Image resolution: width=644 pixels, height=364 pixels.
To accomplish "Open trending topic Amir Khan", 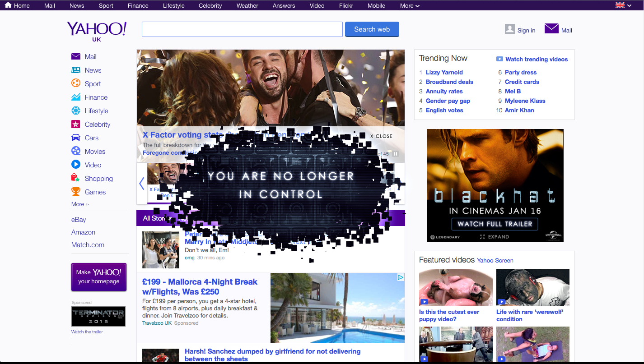I will 519,110.
